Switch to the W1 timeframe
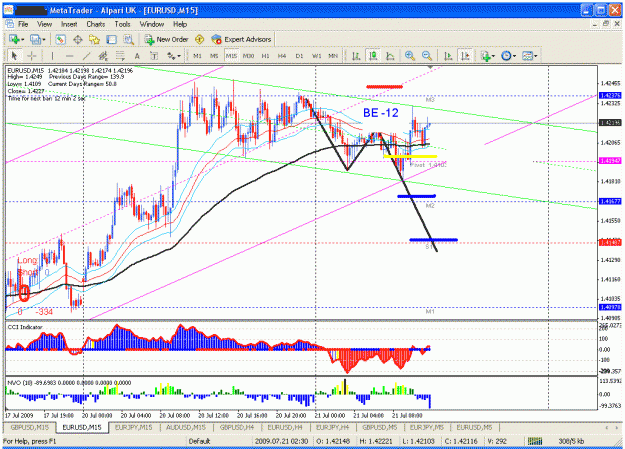The height and width of the screenshot is (449, 625). pos(316,56)
